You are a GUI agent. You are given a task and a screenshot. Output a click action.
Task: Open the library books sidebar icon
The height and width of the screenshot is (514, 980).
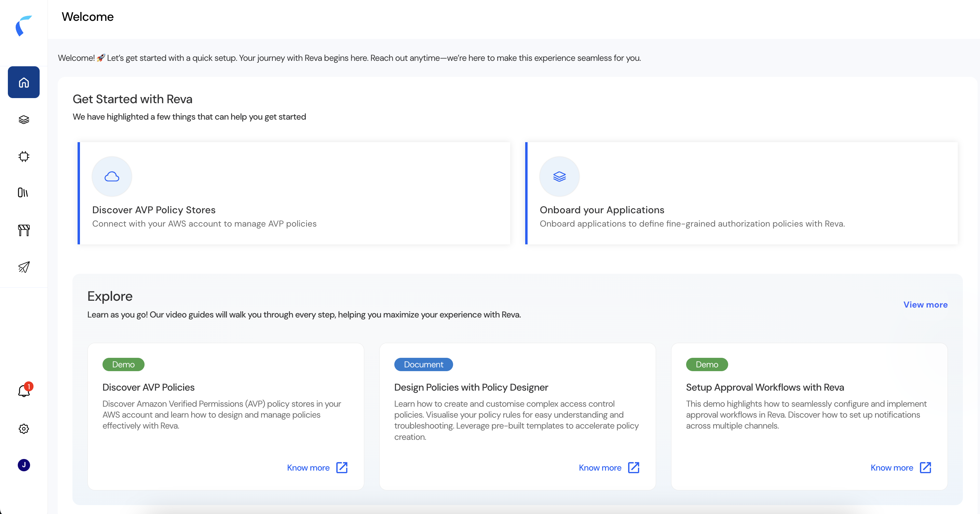click(23, 192)
